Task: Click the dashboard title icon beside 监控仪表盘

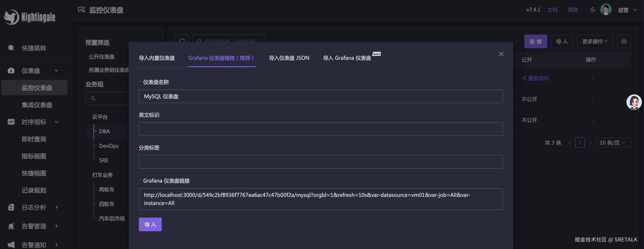Action: (81, 10)
